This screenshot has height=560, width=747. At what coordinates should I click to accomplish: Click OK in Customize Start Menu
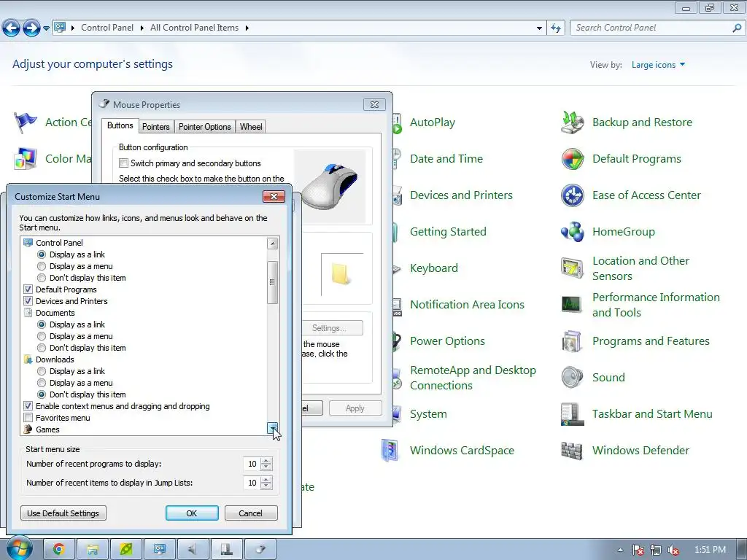tap(192, 513)
